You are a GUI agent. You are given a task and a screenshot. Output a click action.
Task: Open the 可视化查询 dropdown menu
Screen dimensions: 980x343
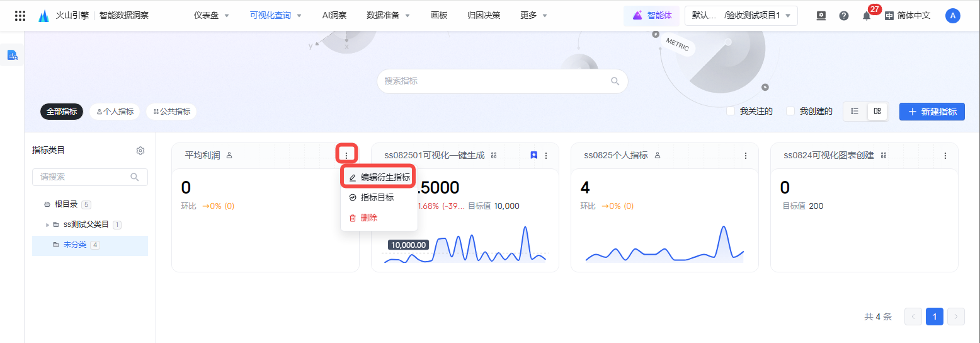276,15
